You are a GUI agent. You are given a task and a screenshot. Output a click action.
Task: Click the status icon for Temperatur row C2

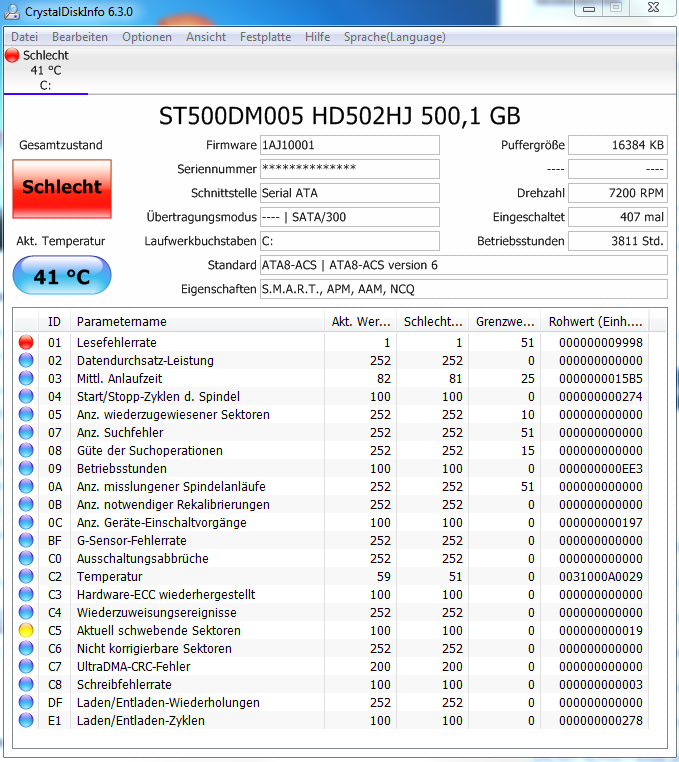point(26,576)
